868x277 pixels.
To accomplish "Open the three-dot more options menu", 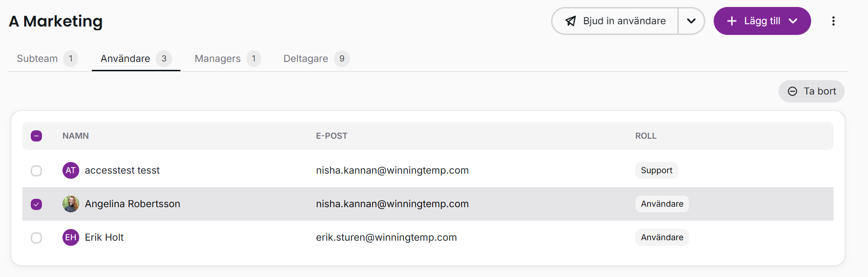I will click(x=833, y=21).
